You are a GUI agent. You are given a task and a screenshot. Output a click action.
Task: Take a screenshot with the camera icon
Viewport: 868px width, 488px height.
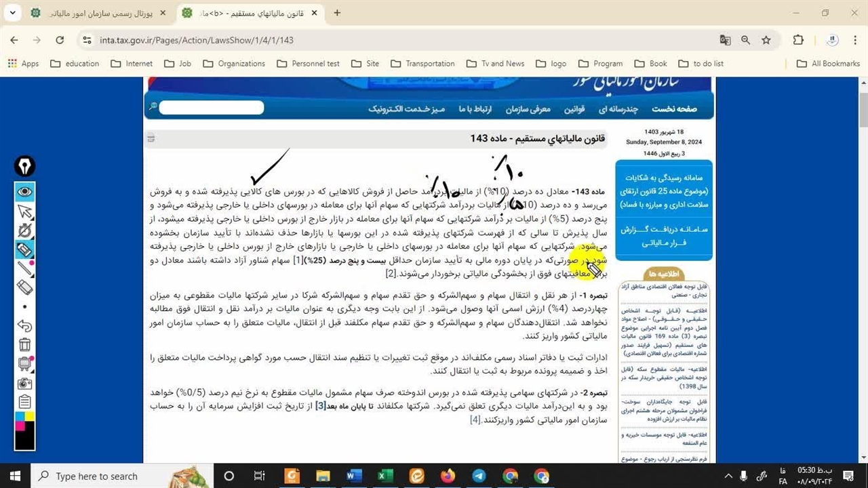pos(25,383)
